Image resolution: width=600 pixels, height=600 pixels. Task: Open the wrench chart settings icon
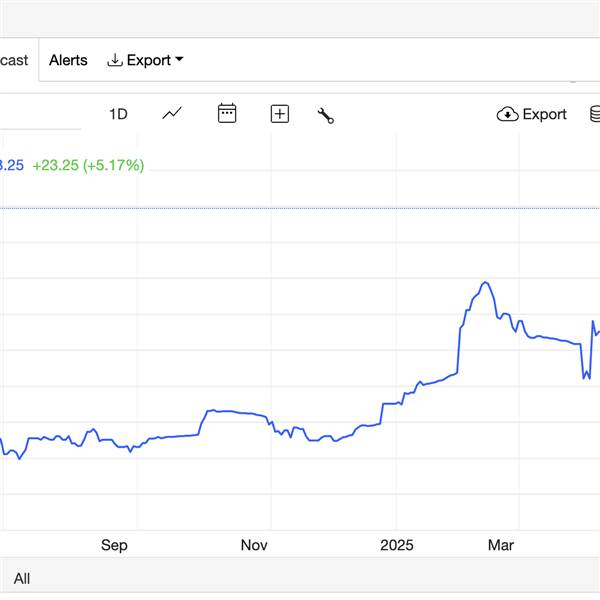point(326,116)
